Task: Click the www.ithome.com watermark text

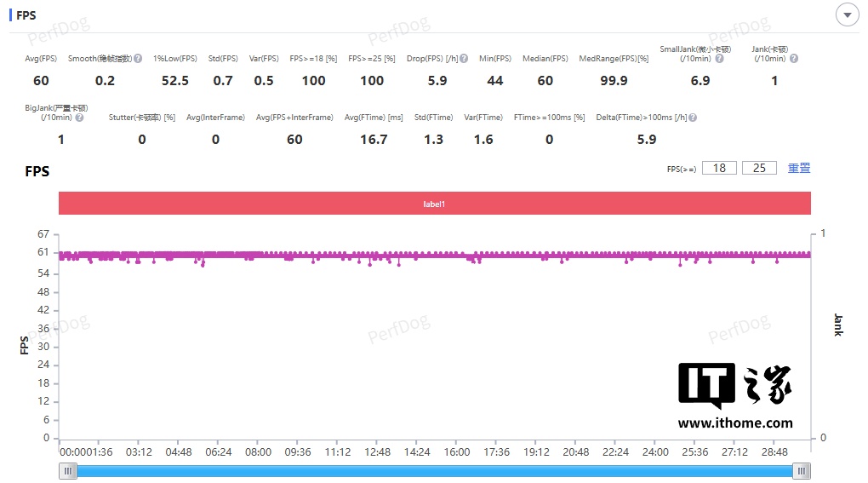Action: pyautogui.click(x=735, y=423)
